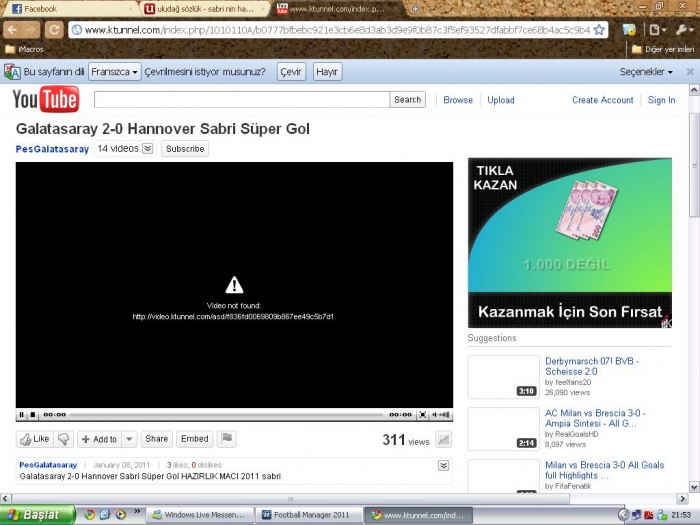Open the Windows Live Messenger taskbar item
The image size is (700, 525).
tap(200, 515)
